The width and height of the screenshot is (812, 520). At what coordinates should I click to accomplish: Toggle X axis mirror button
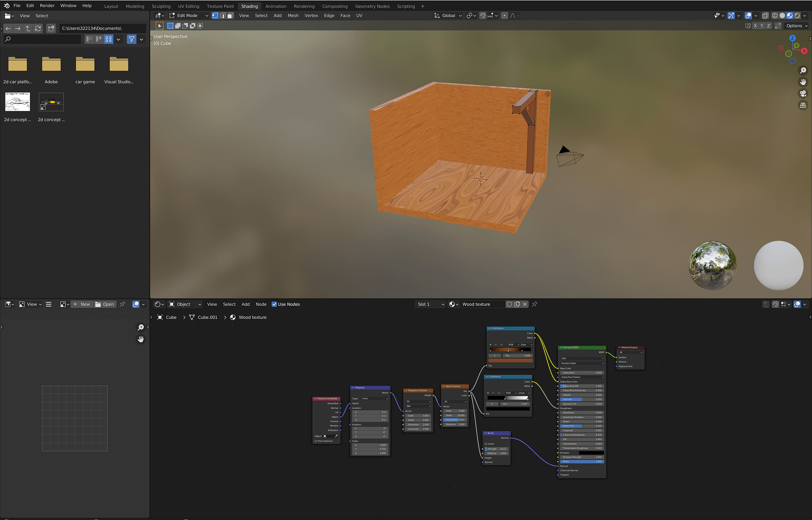755,26
